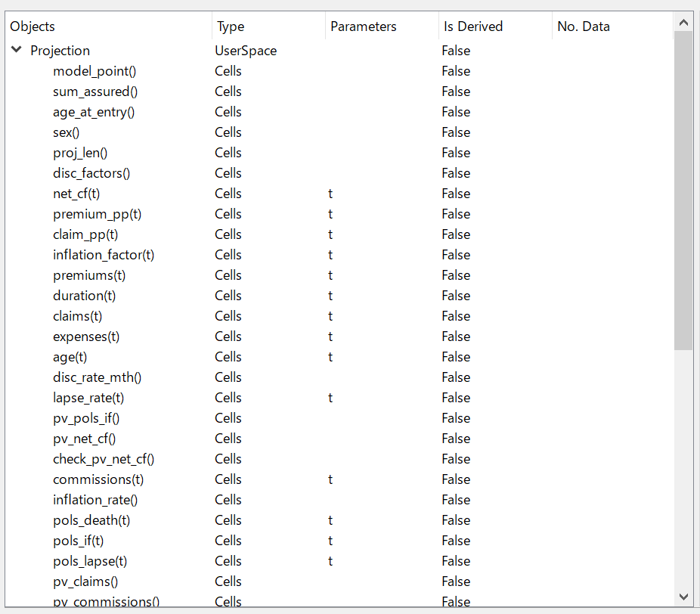This screenshot has height=614, width=700.
Task: Select the net_cf(t) item
Action: coord(76,194)
